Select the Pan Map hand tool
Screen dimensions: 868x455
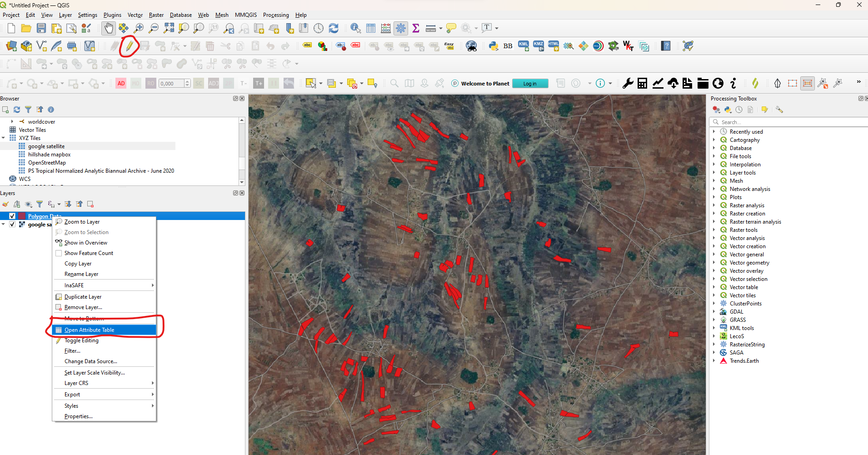point(108,28)
